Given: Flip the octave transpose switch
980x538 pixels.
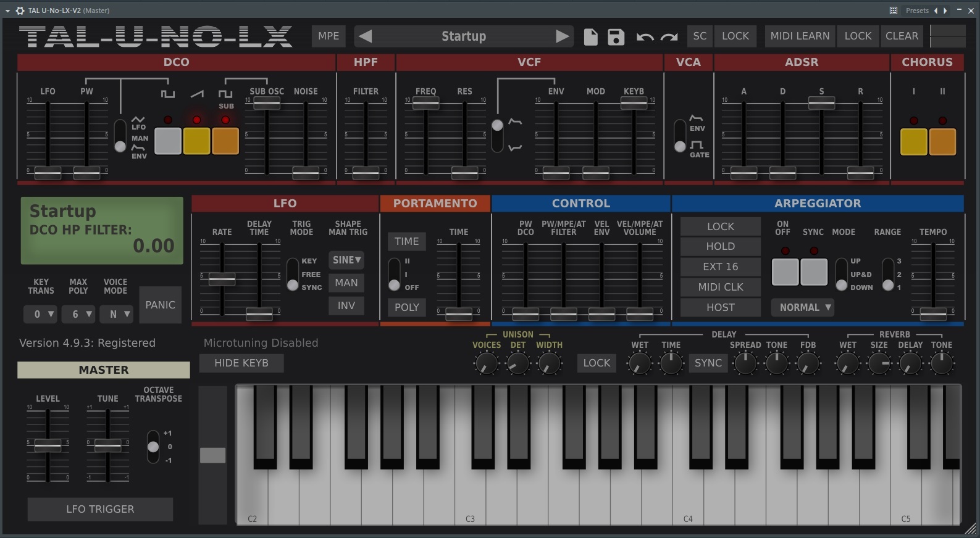Looking at the screenshot, I should tap(153, 447).
